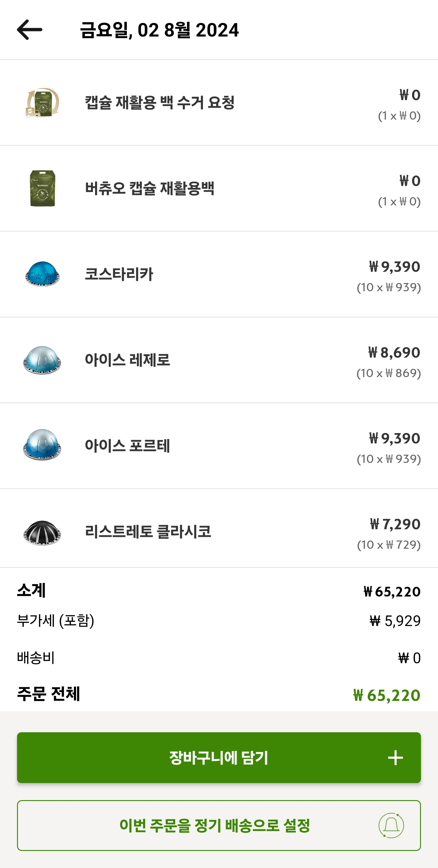This screenshot has height=868, width=438.
Task: Open the 버츄오 캡슐 재활용백 item
Action: [149, 188]
